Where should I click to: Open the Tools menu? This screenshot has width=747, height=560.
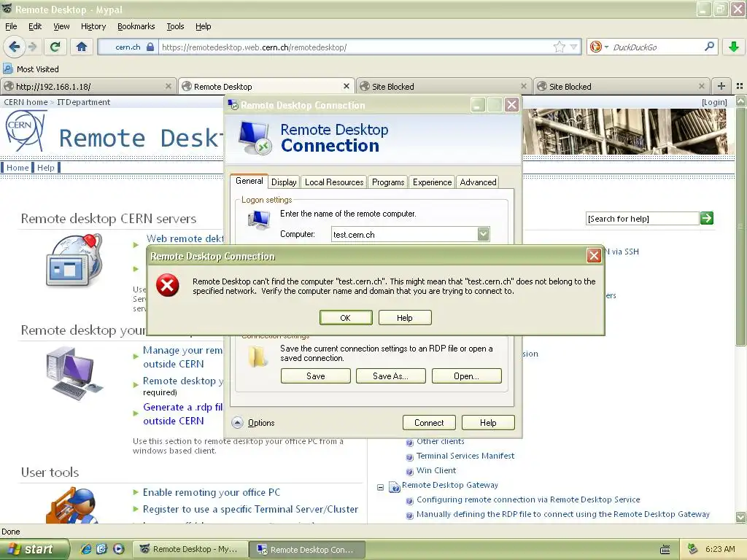tap(175, 26)
